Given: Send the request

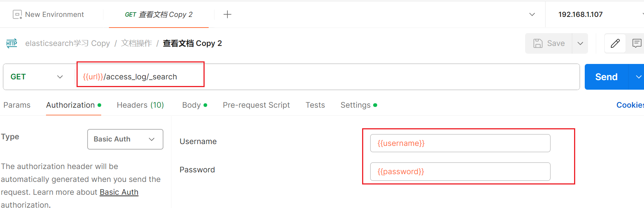Looking at the screenshot, I should tap(606, 77).
